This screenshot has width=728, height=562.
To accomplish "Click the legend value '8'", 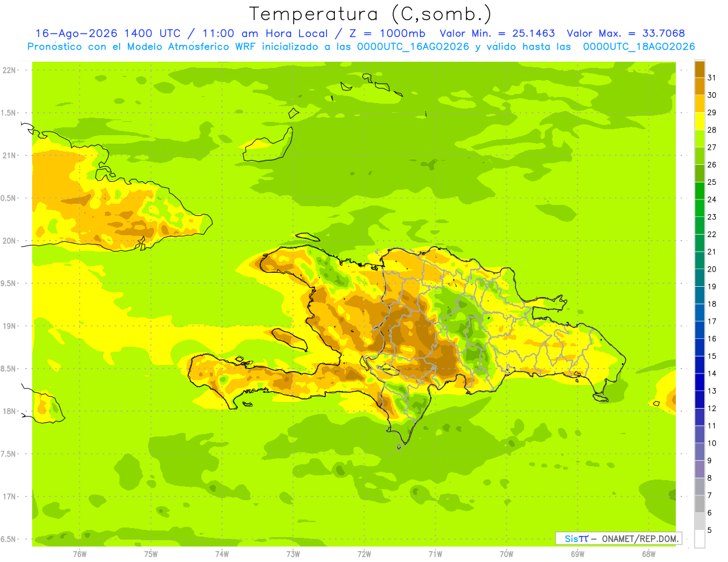I will tap(710, 478).
